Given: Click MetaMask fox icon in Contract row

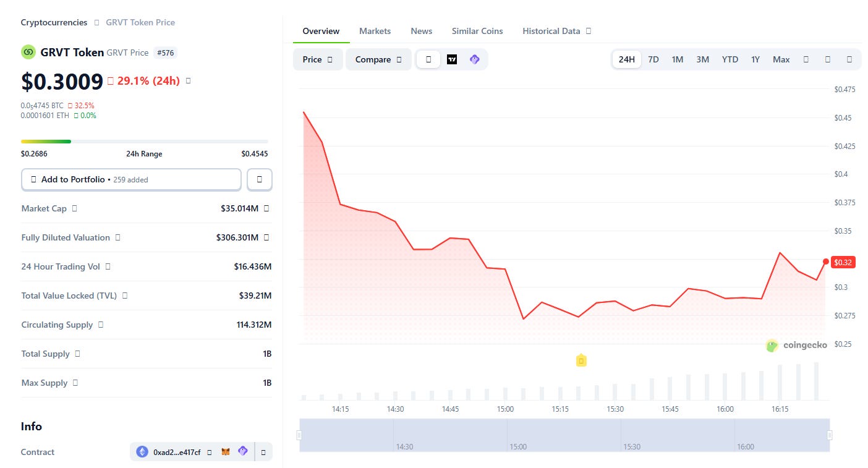Looking at the screenshot, I should click(226, 452).
